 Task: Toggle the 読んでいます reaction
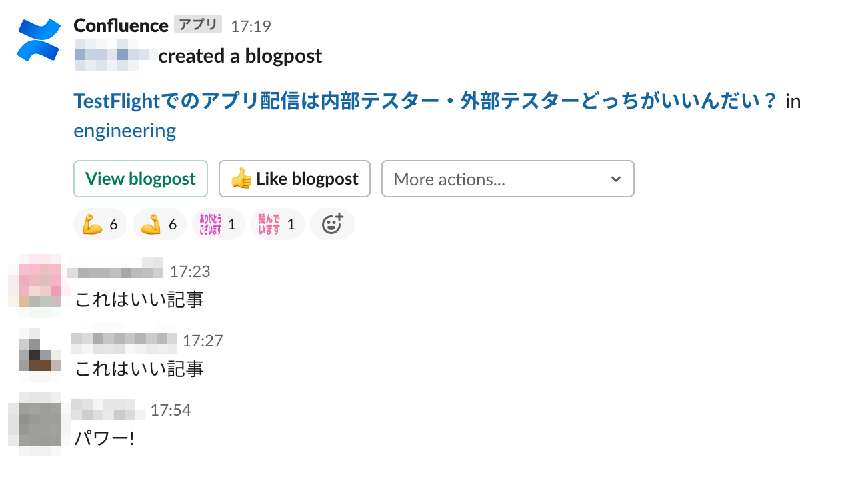[277, 224]
